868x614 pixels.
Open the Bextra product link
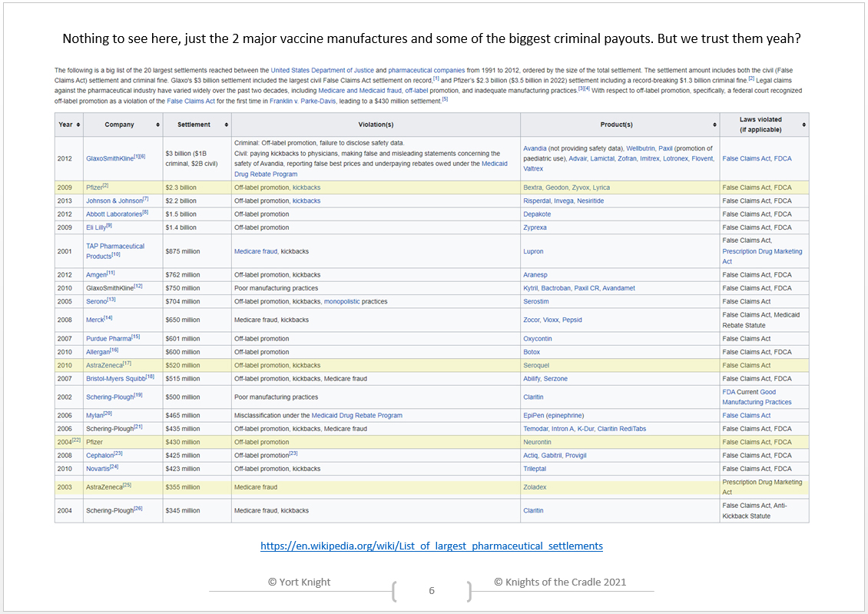(x=532, y=188)
